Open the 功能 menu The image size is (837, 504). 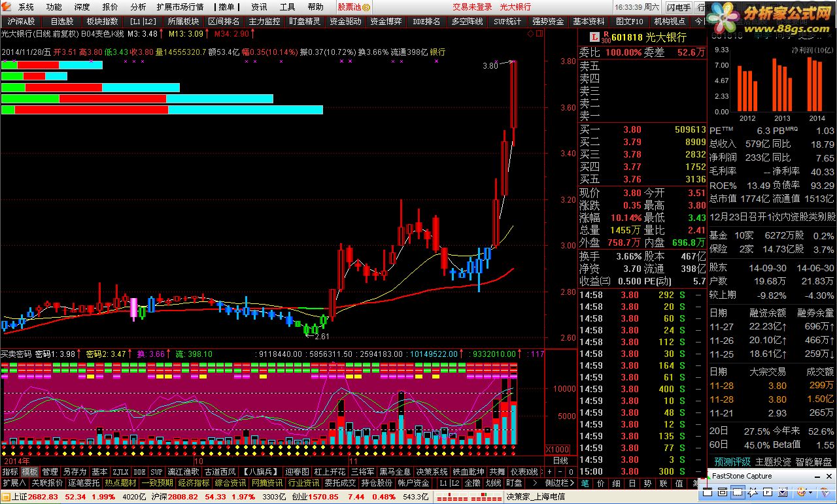[54, 7]
